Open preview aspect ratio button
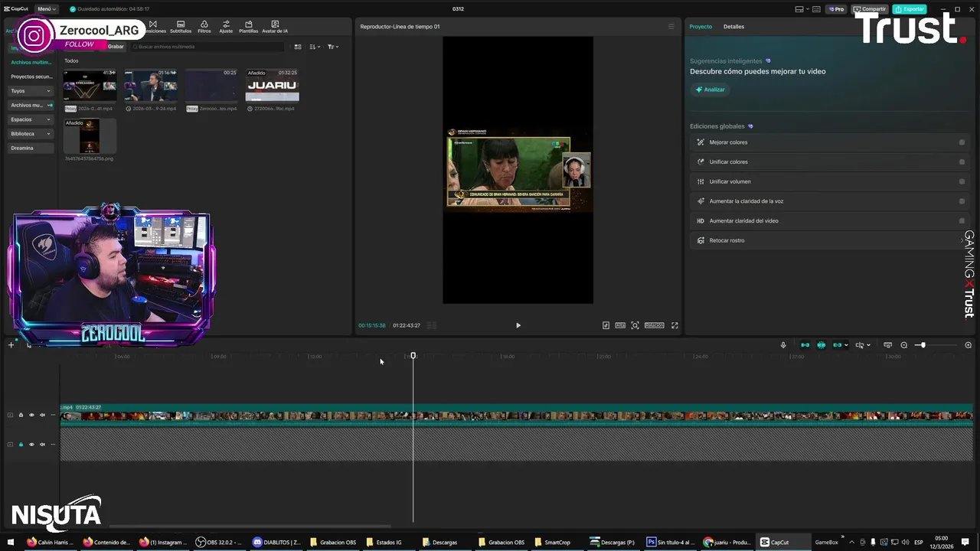This screenshot has width=980, height=551. pos(655,325)
